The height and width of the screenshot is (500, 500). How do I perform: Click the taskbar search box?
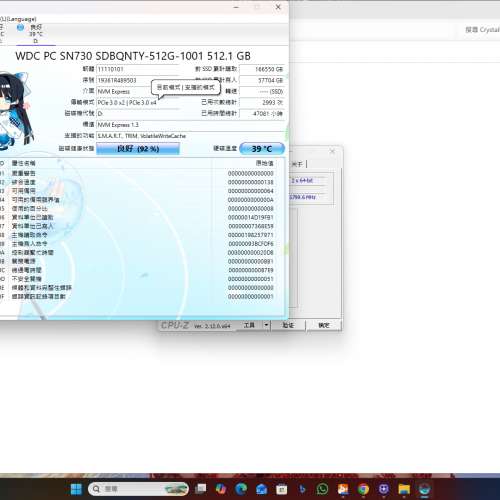pyautogui.click(x=138, y=489)
